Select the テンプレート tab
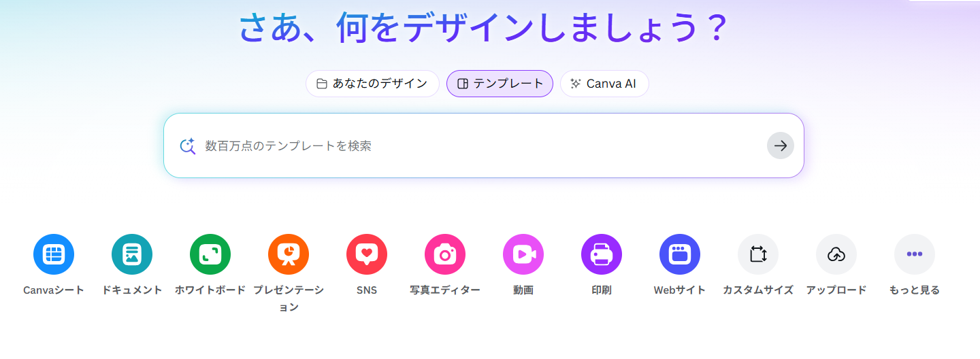Screen dimensions: 980x359 point(500,84)
